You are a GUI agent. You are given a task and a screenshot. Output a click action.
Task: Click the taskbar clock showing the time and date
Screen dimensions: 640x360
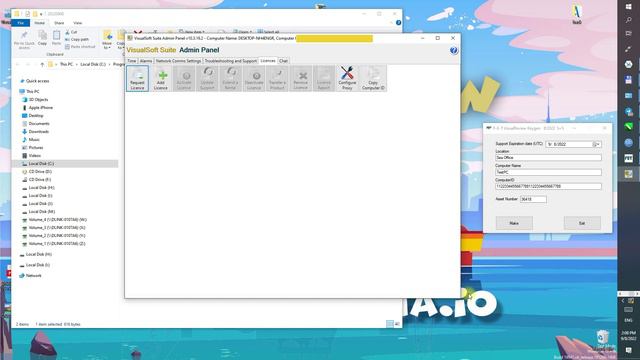[629, 336]
